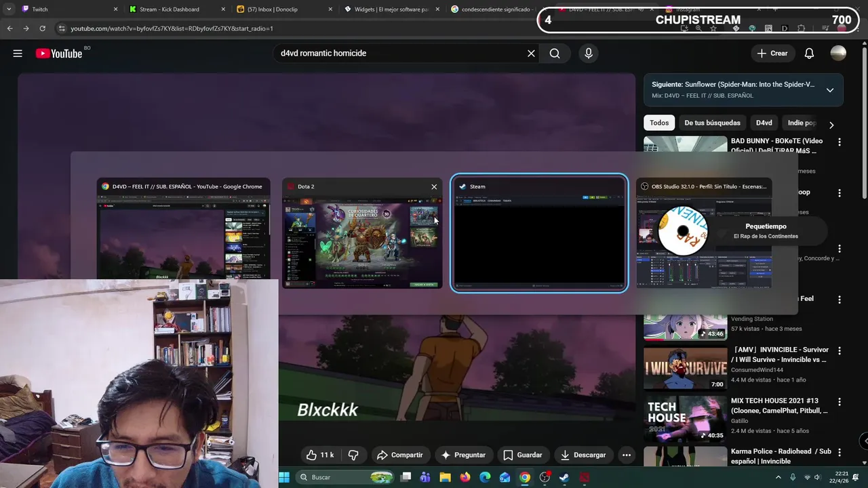This screenshot has width=868, height=488.
Task: Select the Todos filter chip
Action: (x=659, y=123)
